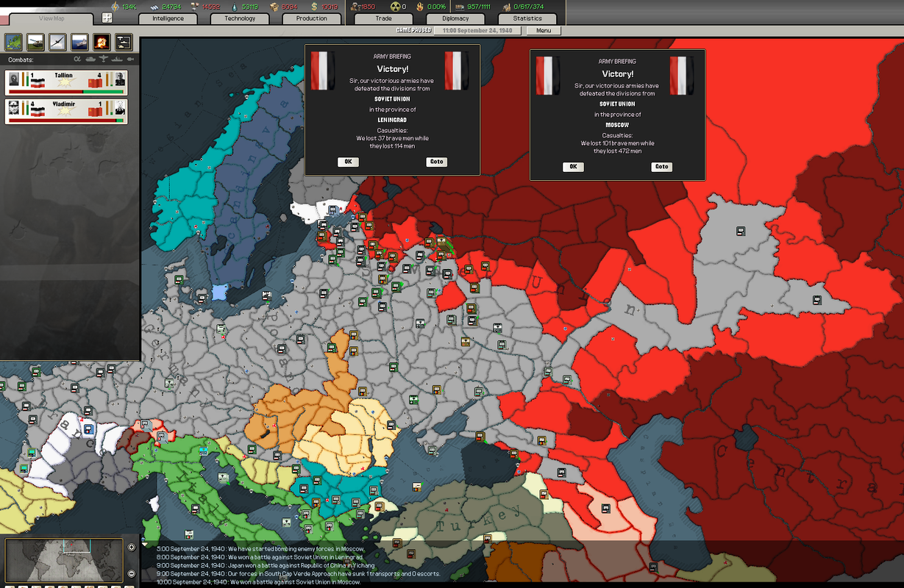Screen dimensions: 904x588
Task: Click log entry about Japan winning battle
Action: pos(266,565)
